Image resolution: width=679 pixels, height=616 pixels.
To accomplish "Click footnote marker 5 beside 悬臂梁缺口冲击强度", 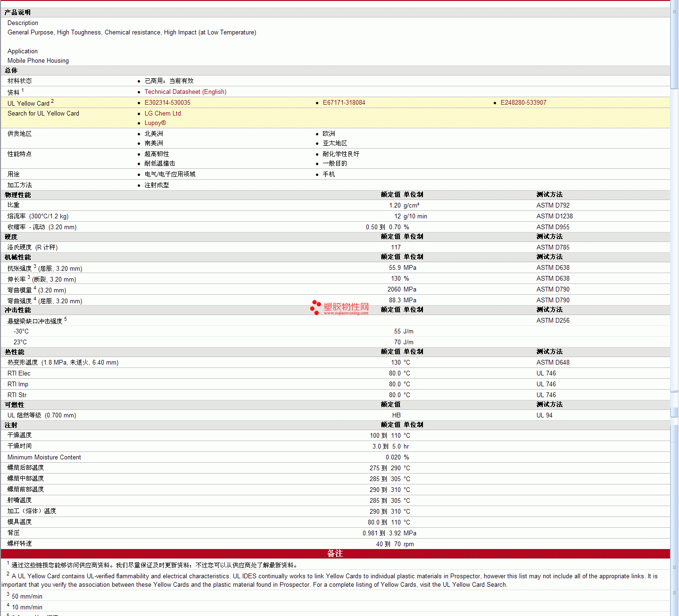I will [66, 319].
